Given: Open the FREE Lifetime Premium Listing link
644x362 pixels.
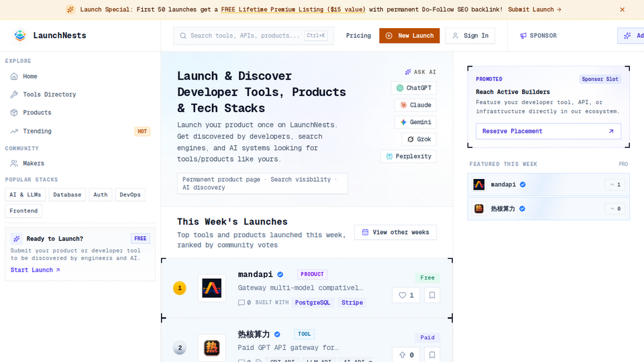Looking at the screenshot, I should click(293, 9).
